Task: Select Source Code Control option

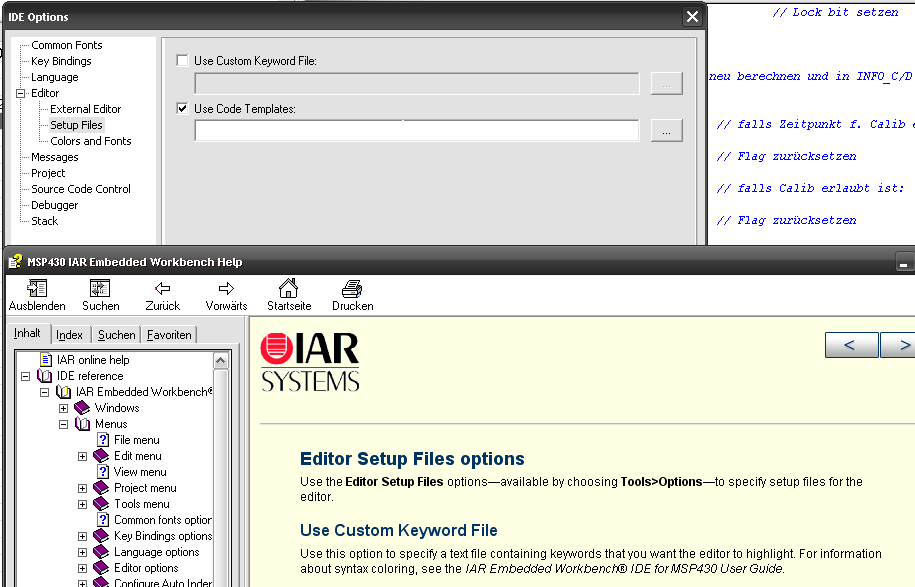Action: [x=81, y=189]
